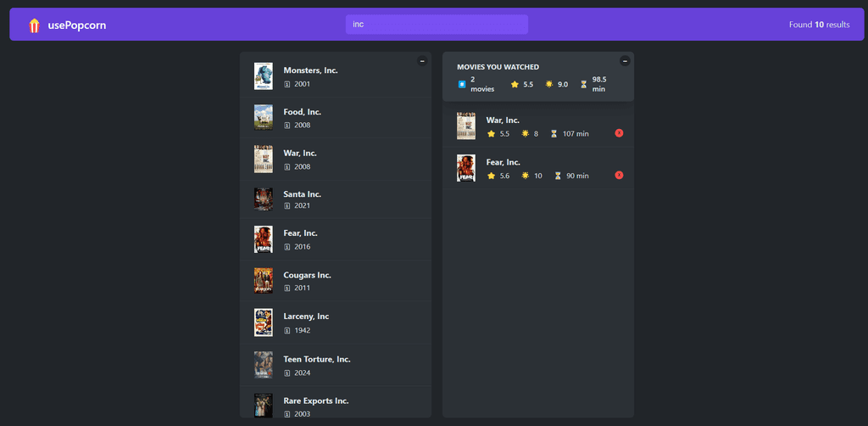Click the star icon in watched War, Inc. row
868x426 pixels.
pyautogui.click(x=491, y=133)
